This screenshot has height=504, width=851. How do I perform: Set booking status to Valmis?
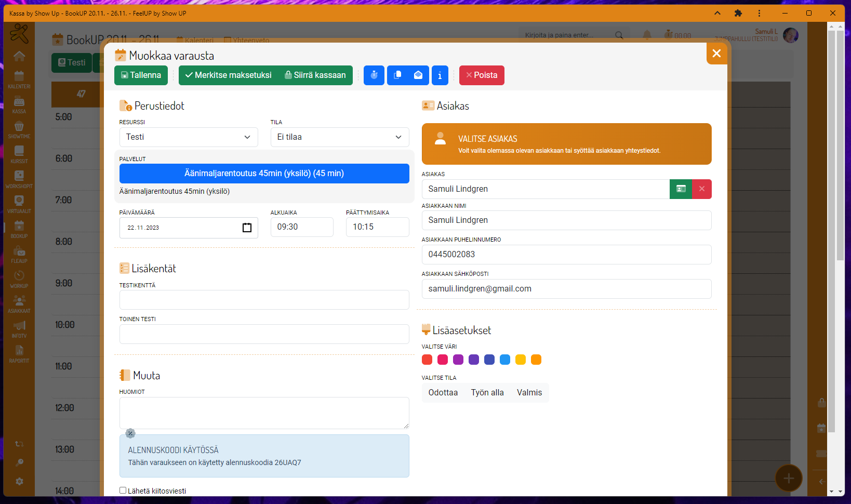529,393
